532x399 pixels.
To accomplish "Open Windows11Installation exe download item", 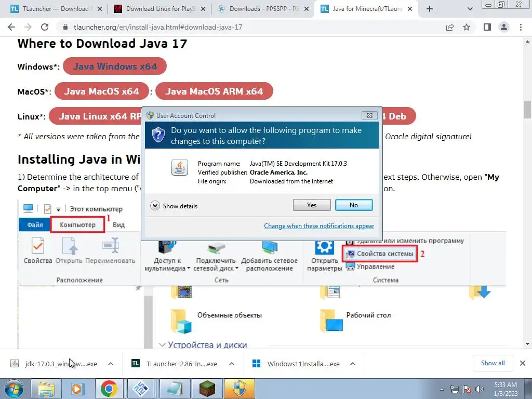I will (296, 364).
